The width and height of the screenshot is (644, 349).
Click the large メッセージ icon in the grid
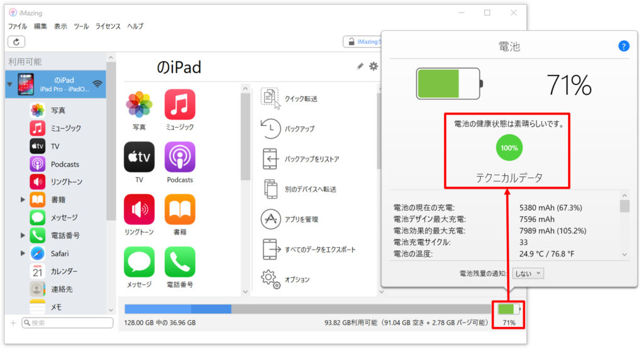pyautogui.click(x=139, y=262)
